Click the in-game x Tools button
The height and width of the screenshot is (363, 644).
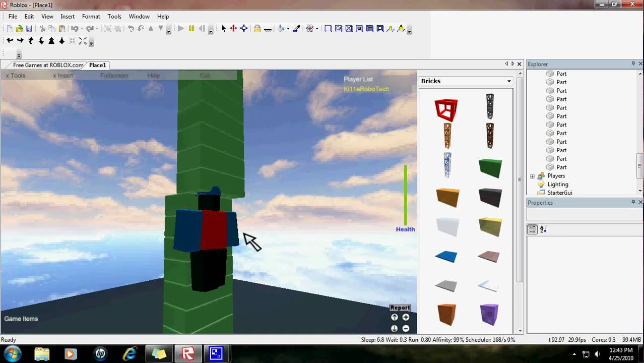(x=16, y=76)
